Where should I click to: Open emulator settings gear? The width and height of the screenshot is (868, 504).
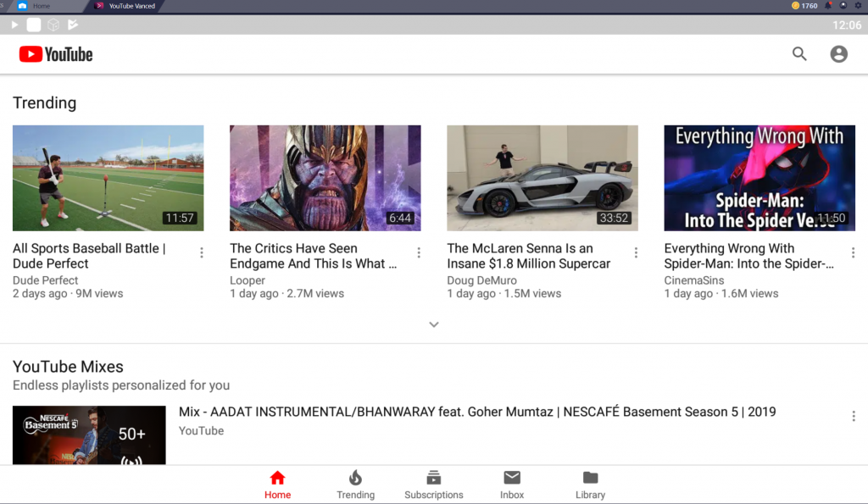point(858,6)
